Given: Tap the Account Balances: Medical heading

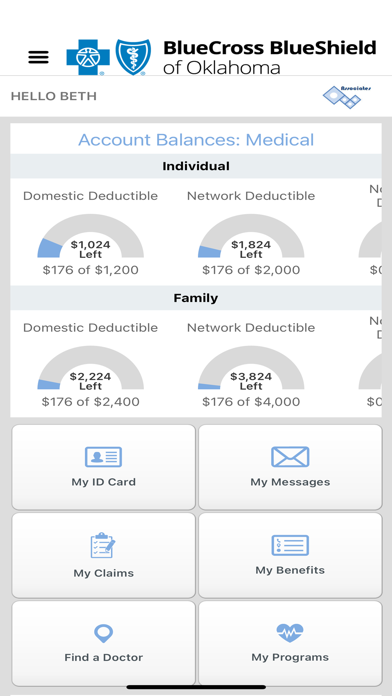Looking at the screenshot, I should (196, 140).
